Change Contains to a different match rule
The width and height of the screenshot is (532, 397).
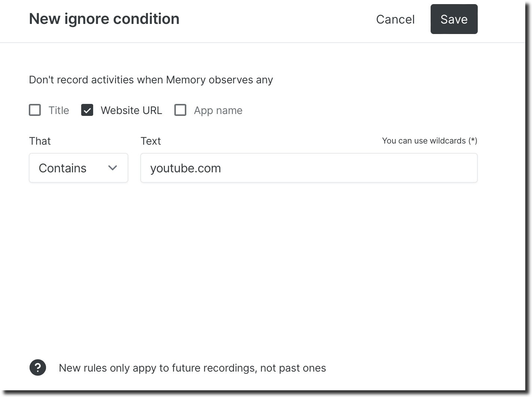click(x=78, y=168)
